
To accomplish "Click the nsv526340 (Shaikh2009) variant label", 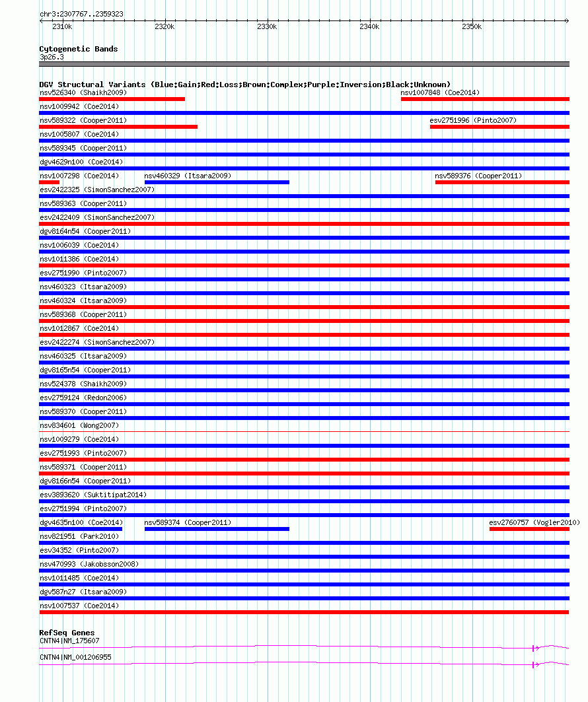I will (83, 92).
